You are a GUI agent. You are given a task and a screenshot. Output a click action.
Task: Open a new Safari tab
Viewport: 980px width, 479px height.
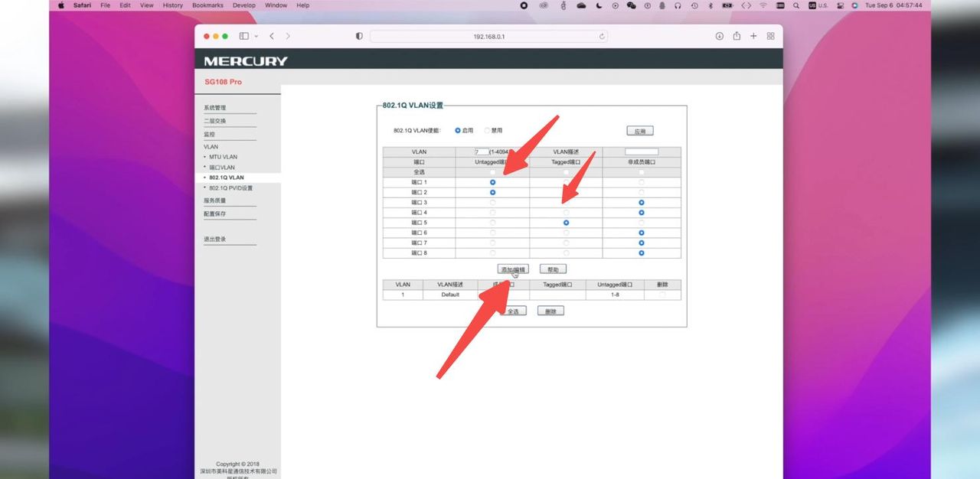coord(753,36)
